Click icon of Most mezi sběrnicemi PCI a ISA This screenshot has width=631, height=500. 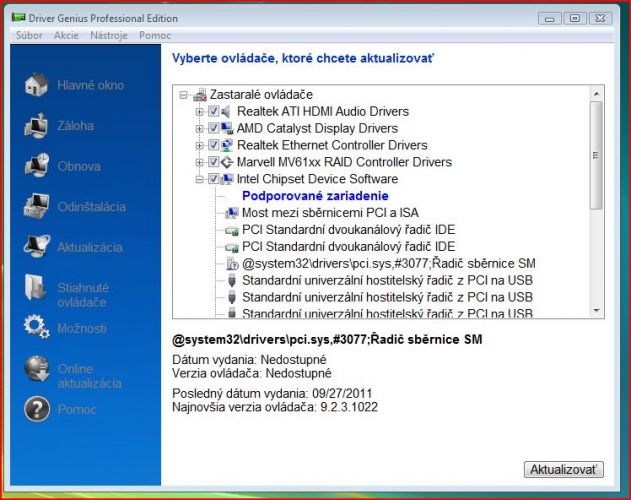(x=231, y=213)
